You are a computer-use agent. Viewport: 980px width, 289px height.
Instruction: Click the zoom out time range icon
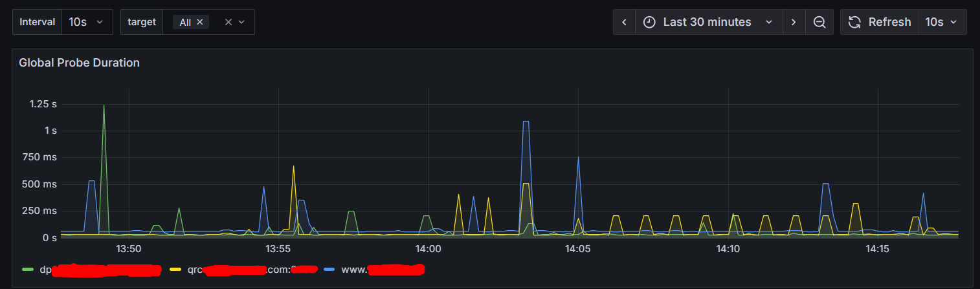[819, 22]
